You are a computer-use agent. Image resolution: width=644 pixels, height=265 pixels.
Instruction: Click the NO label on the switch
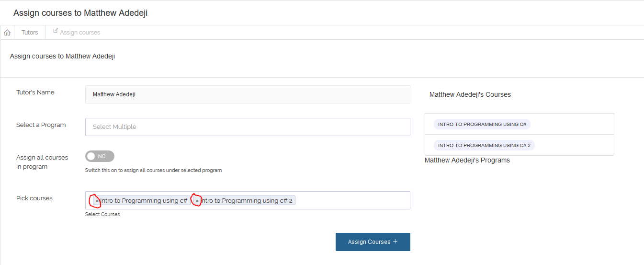[x=102, y=156]
